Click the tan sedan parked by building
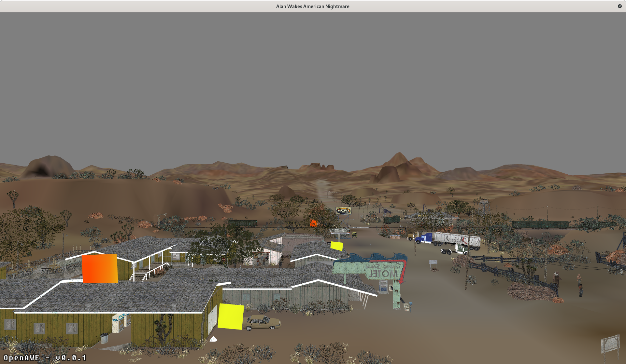626x364 pixels. [263, 322]
